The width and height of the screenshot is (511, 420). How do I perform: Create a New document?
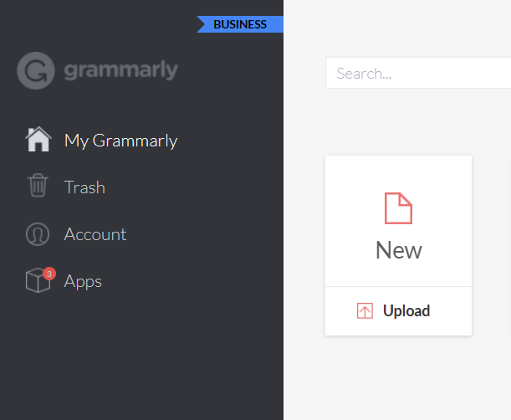coord(398,221)
